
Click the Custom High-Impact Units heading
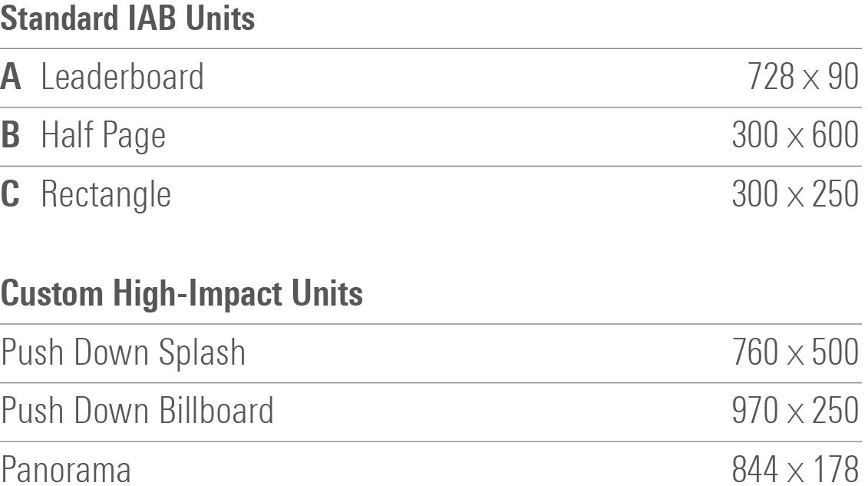181,294
